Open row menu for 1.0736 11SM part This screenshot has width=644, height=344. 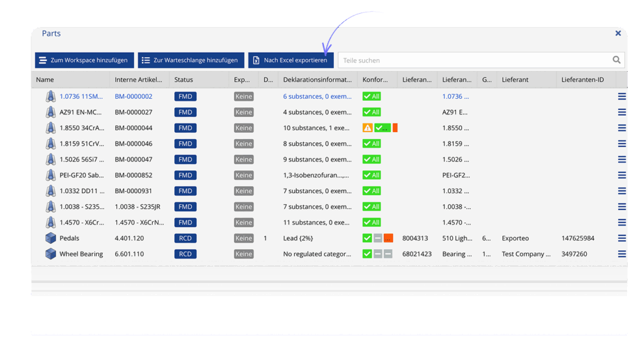click(622, 96)
